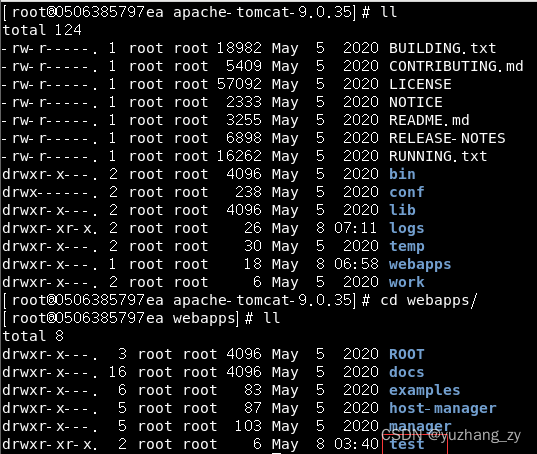Click the drwxr-xr-x. permissions of logs
This screenshot has width=537, height=454.
click(50, 228)
